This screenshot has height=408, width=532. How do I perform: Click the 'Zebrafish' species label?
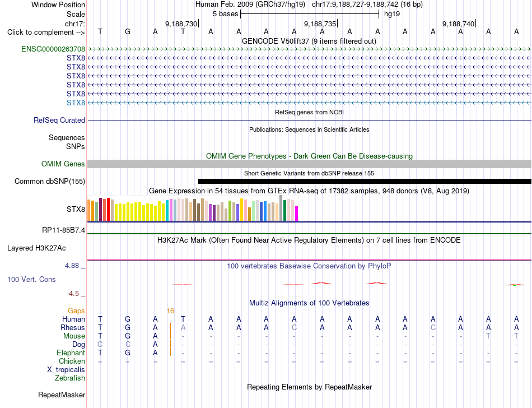[x=70, y=378]
